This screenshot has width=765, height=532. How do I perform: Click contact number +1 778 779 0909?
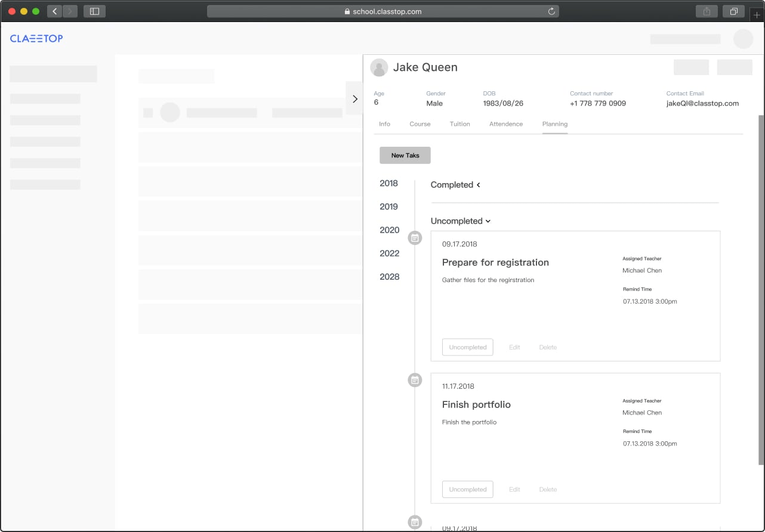click(x=598, y=103)
